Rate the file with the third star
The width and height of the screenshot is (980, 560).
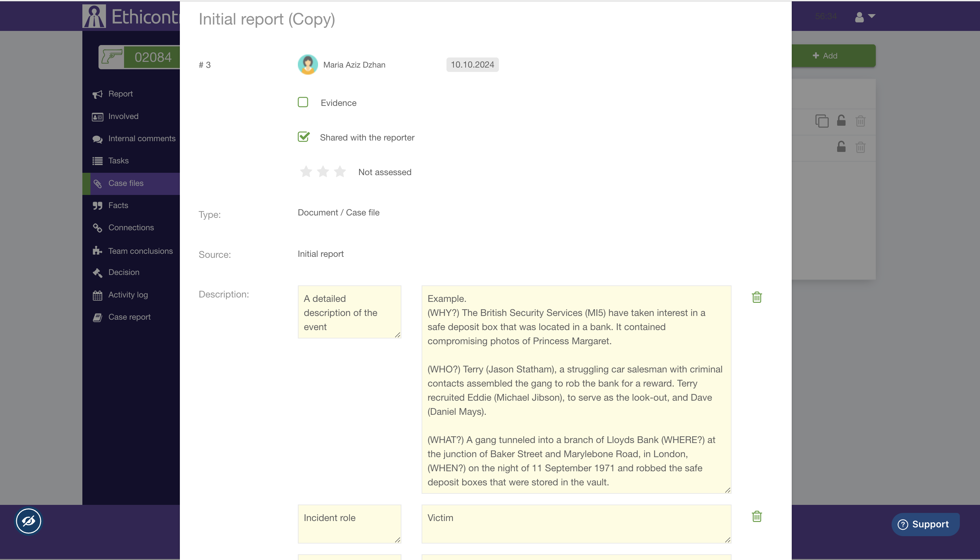click(340, 171)
